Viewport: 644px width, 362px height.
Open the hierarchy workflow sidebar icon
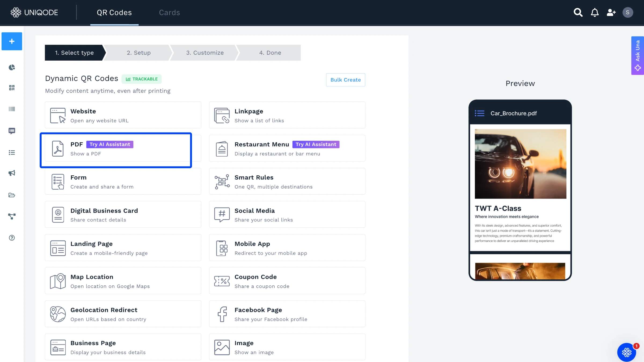[12, 216]
